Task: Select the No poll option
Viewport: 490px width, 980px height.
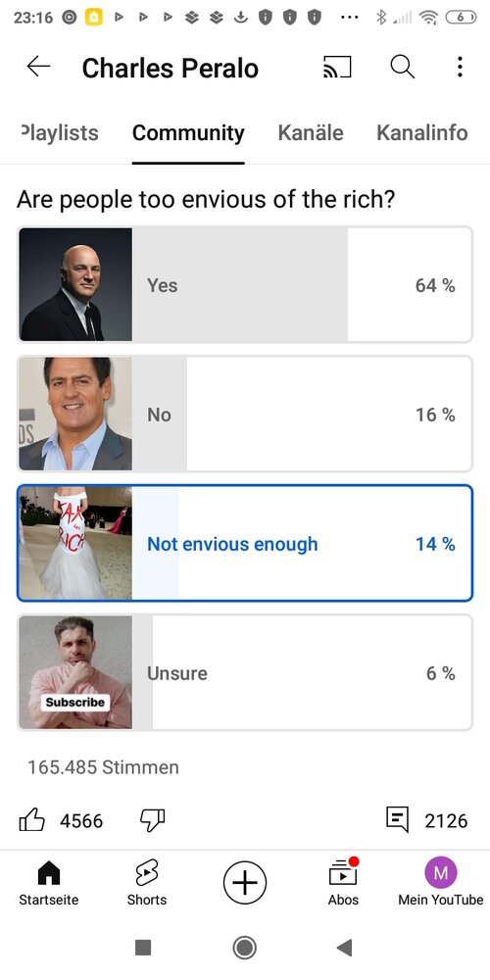Action: (245, 414)
